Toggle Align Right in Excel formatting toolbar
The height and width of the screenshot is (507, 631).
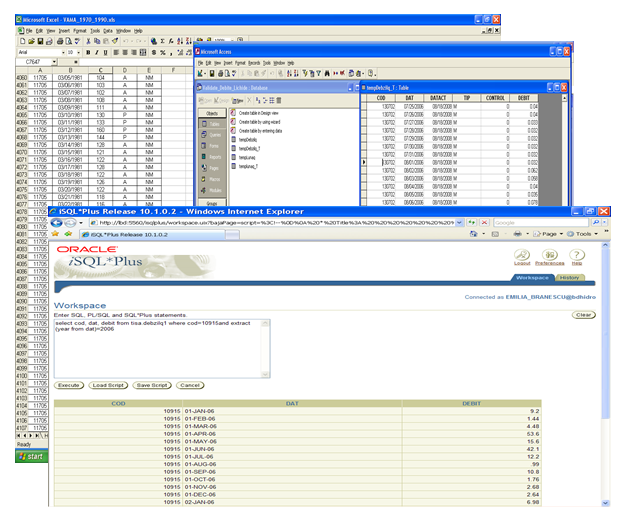click(x=134, y=52)
